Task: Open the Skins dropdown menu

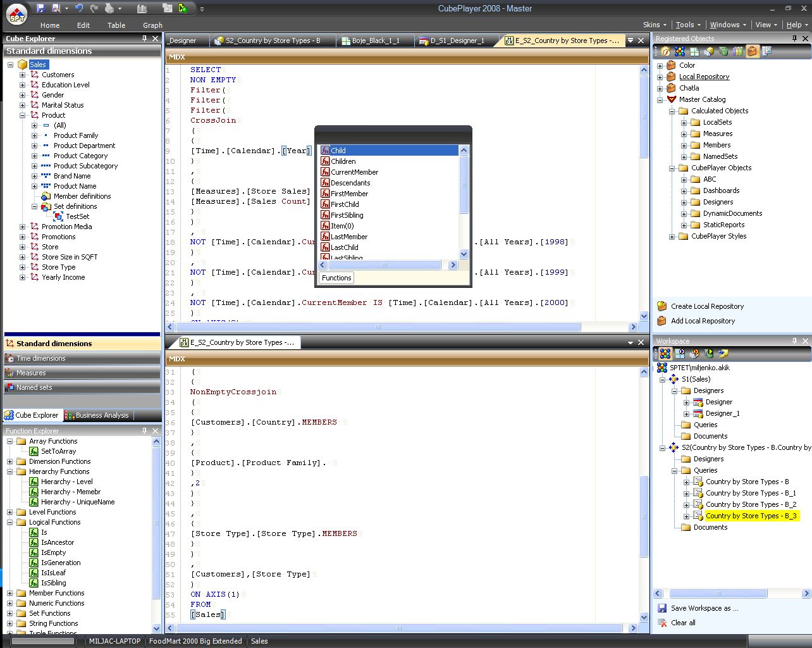Action: pyautogui.click(x=655, y=25)
